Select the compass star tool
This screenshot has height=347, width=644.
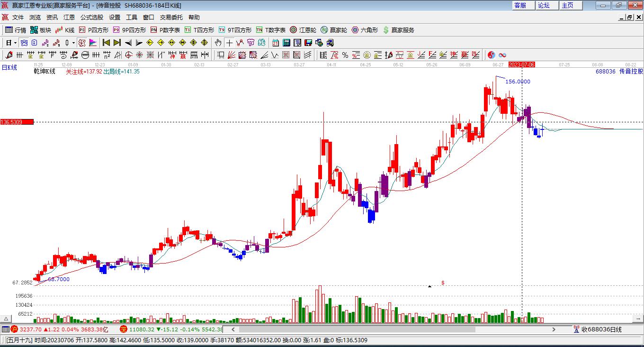[x=139, y=55]
